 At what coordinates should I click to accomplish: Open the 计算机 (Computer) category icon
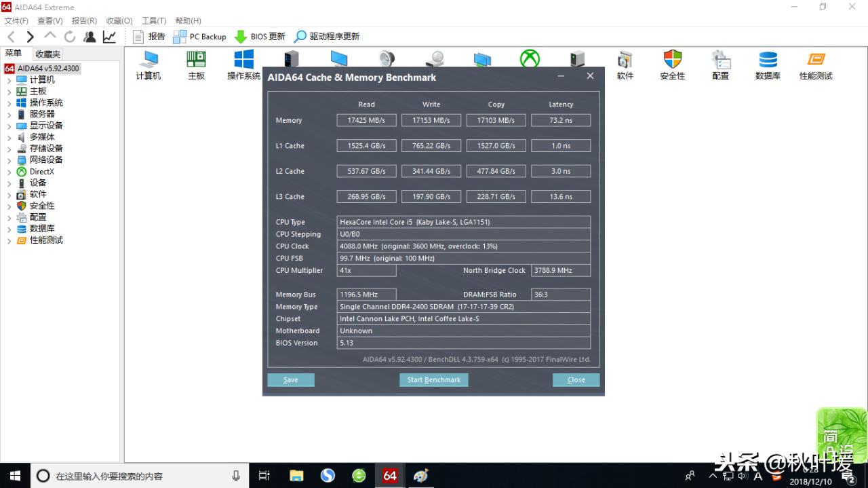click(x=148, y=60)
